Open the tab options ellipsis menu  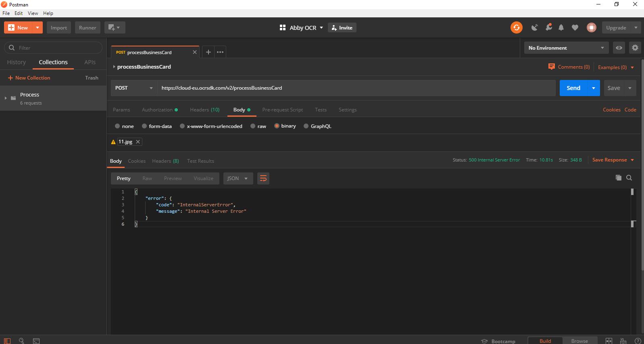pos(220,52)
